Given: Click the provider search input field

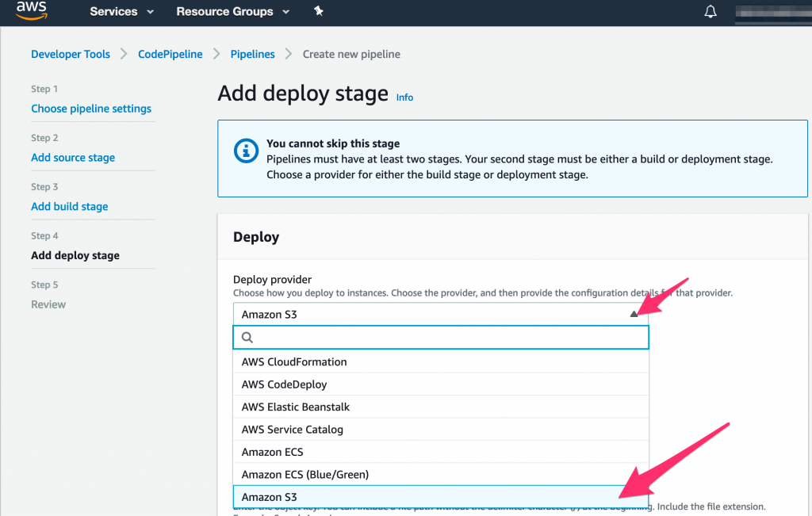Looking at the screenshot, I should click(441, 337).
